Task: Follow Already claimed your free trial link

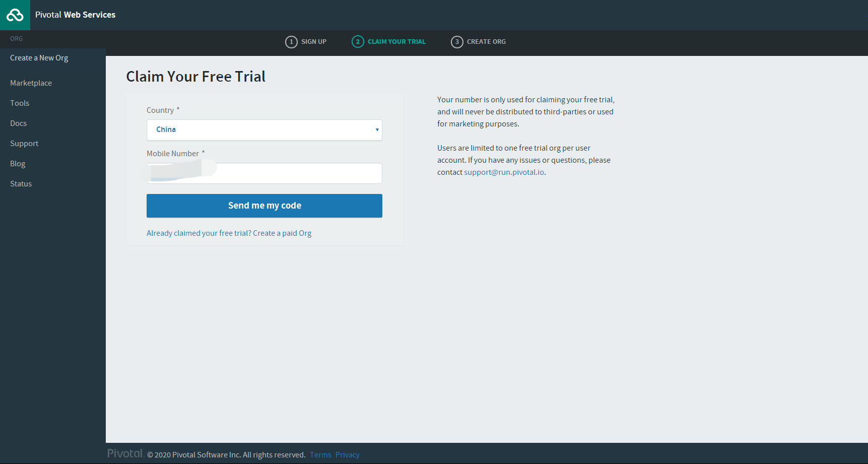Action: tap(229, 233)
